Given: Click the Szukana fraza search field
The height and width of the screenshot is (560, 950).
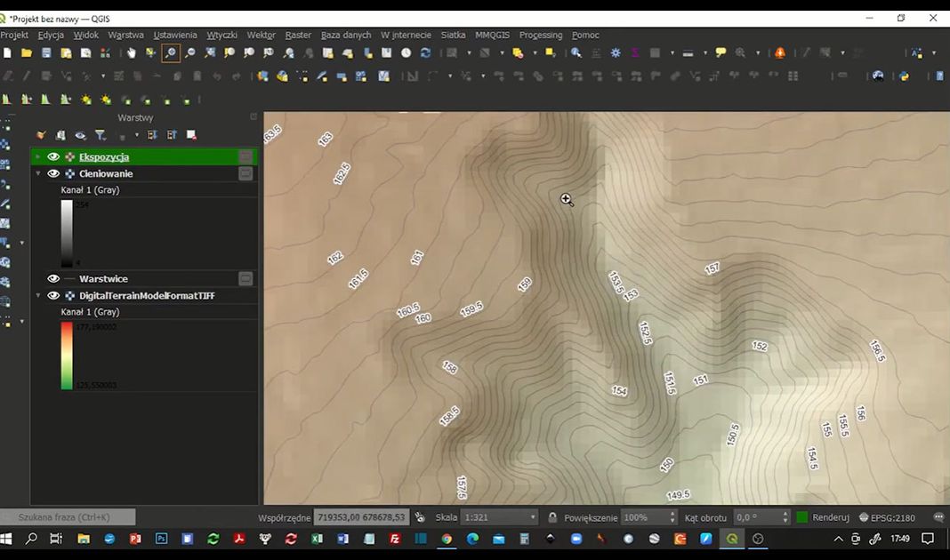Looking at the screenshot, I should 69,517.
